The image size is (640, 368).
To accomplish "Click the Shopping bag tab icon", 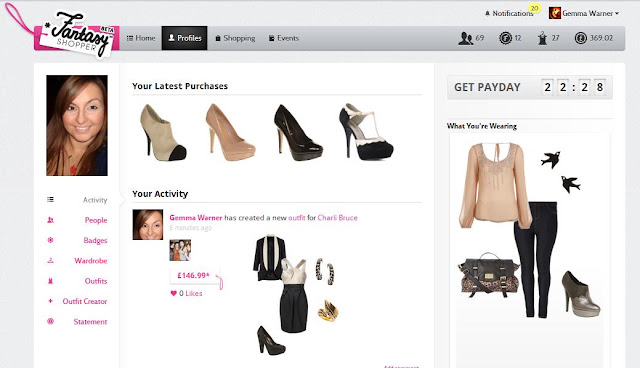I will coord(218,38).
